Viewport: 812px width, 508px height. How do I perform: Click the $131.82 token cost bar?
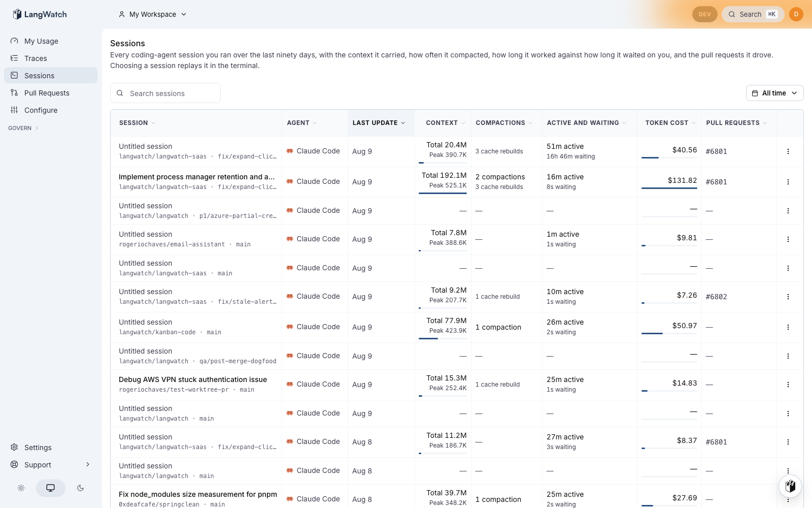[669, 188]
